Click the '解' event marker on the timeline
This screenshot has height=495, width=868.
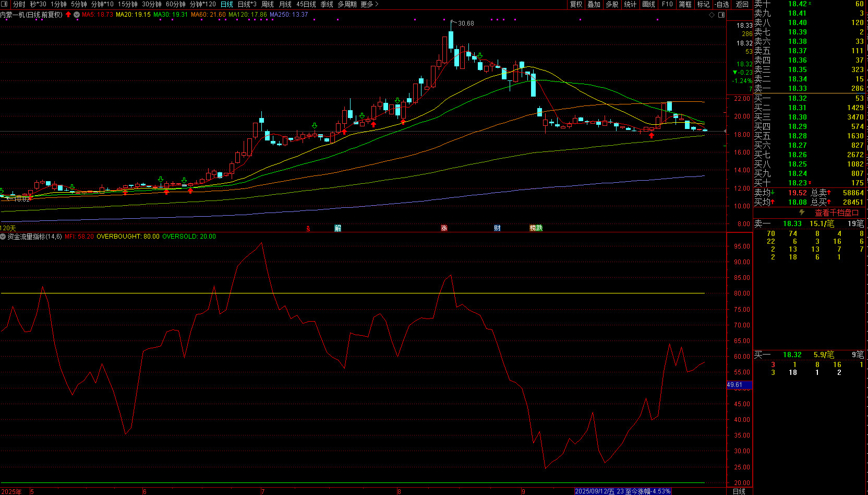337,228
